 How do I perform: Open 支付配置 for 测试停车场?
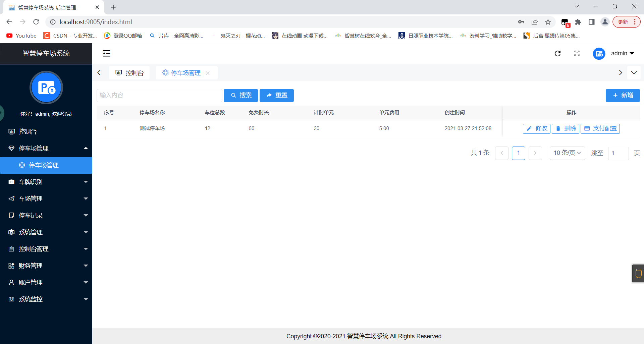click(600, 128)
